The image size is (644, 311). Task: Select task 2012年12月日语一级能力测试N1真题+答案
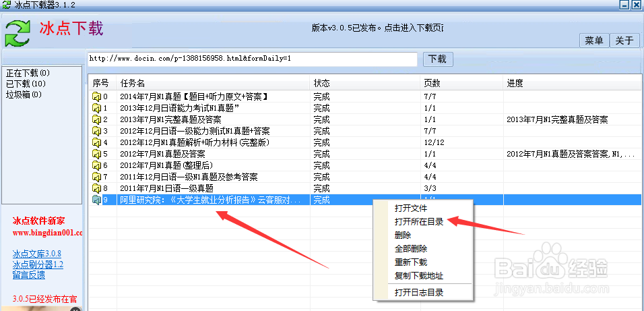pos(195,132)
